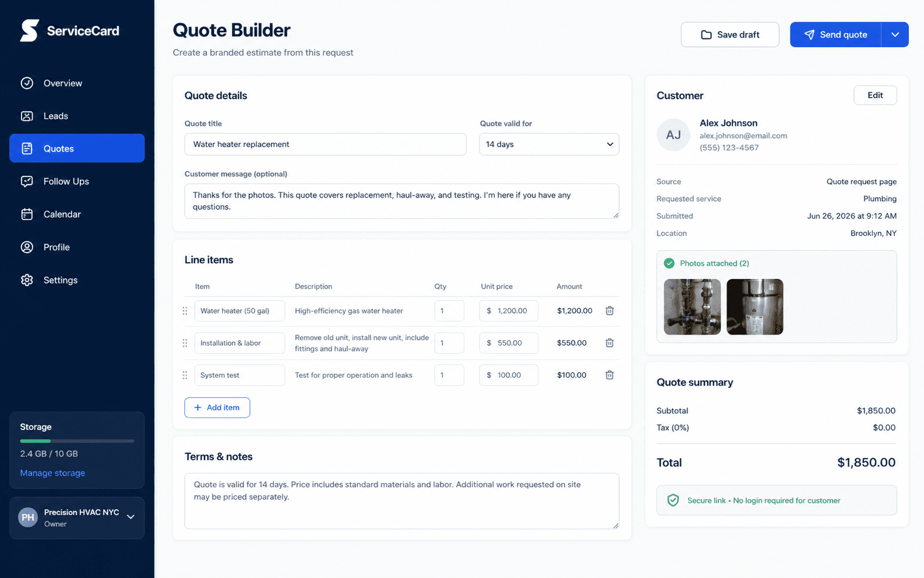Click the 100.00 unit price field
This screenshot has height=578, width=924.
pyautogui.click(x=509, y=375)
